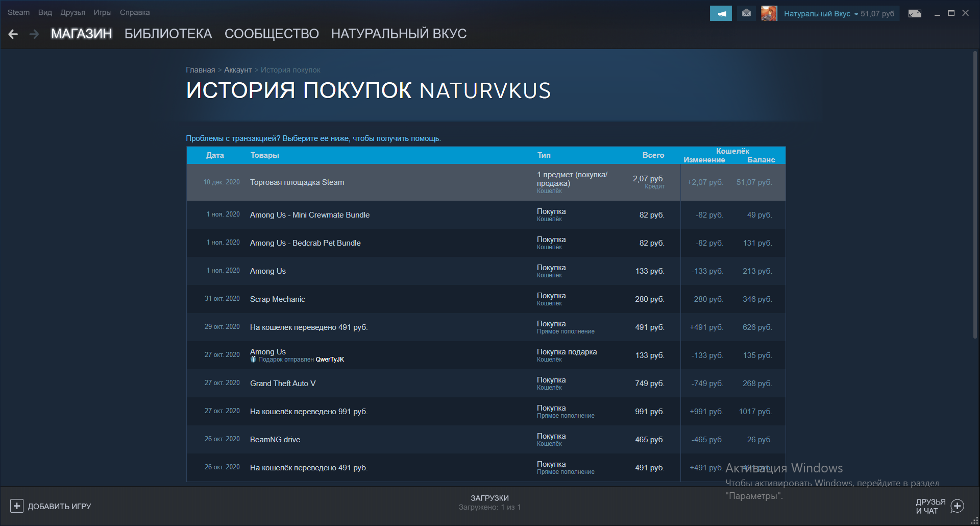Click the QwerTyJK gift recipient name
The image size is (980, 526).
(330, 360)
